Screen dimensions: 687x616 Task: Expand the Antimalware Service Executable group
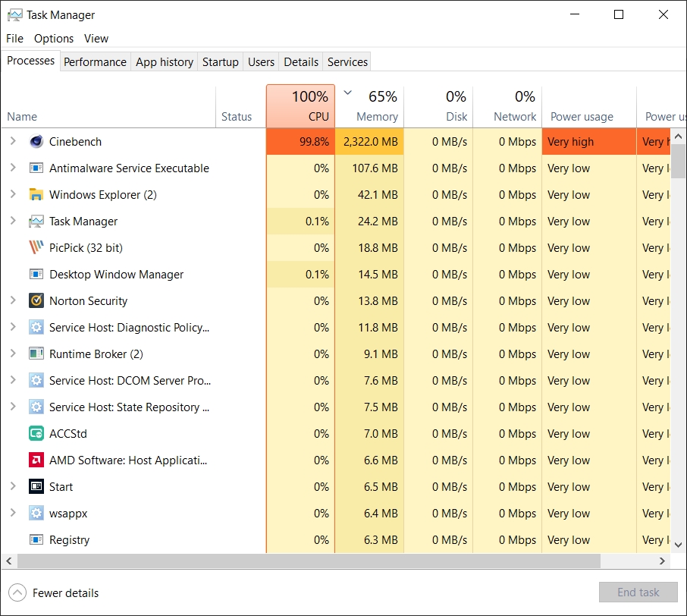pos(13,168)
